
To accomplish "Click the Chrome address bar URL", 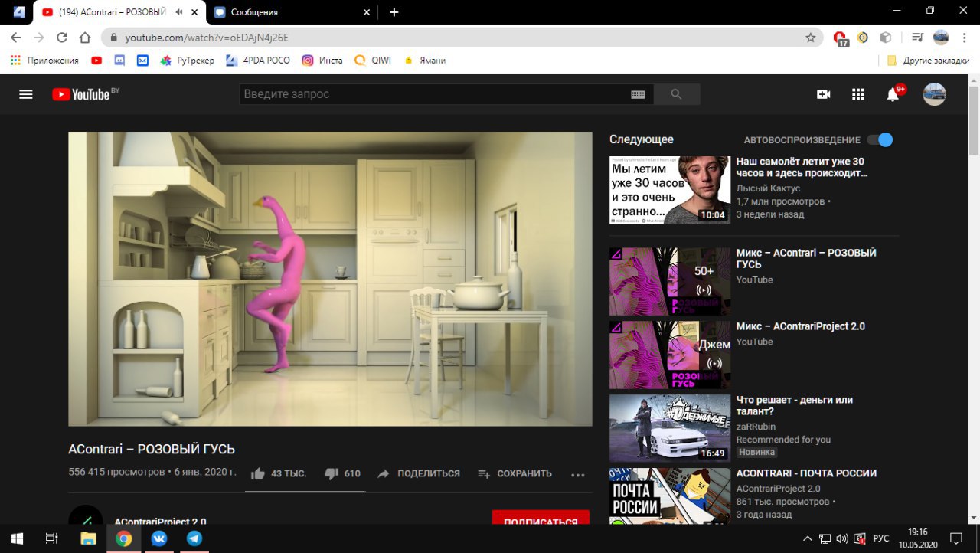I will tap(207, 37).
